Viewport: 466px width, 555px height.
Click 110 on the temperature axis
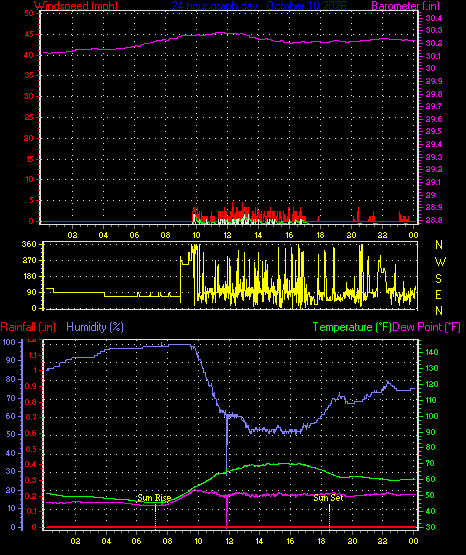click(432, 400)
